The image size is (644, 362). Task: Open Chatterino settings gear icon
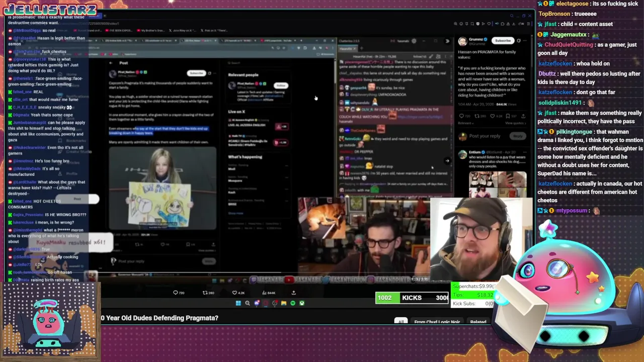[x=414, y=41]
